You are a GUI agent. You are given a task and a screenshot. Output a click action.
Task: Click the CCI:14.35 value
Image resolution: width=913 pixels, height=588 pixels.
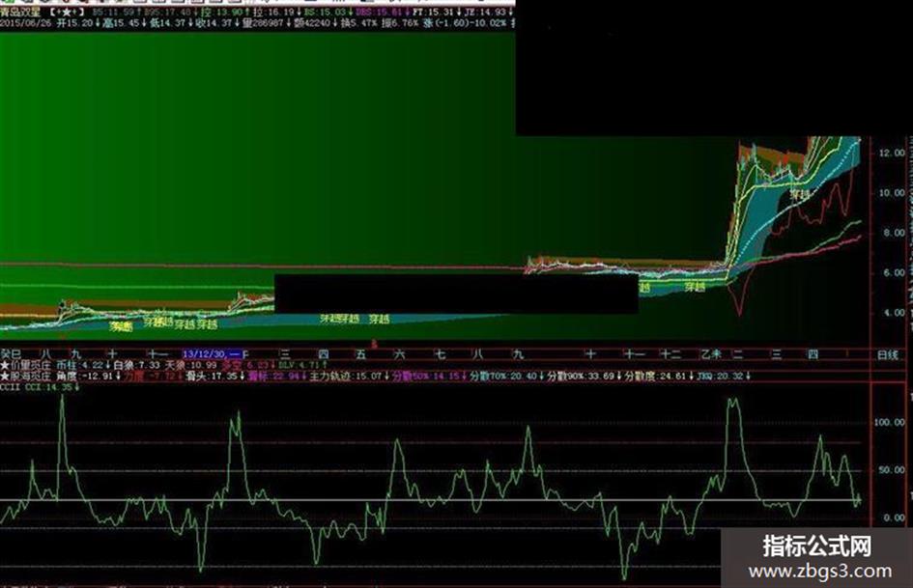pos(48,386)
